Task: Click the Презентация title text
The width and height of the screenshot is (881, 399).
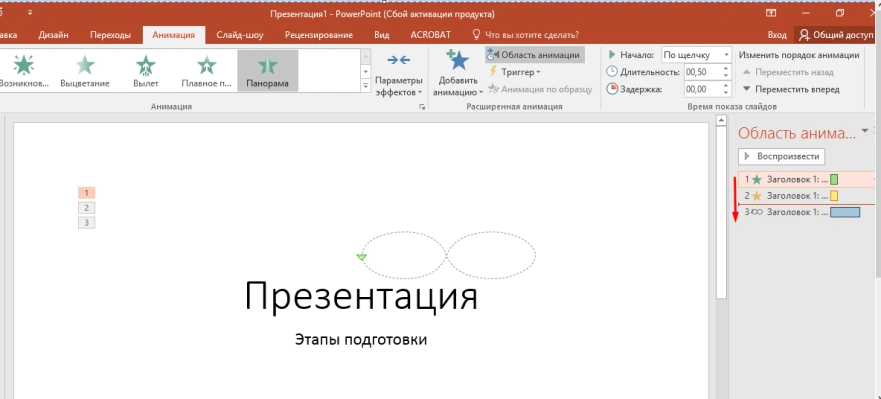Action: (361, 296)
